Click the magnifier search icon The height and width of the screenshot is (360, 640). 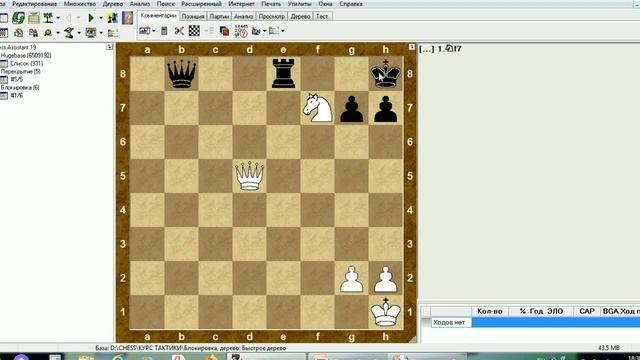(48, 33)
